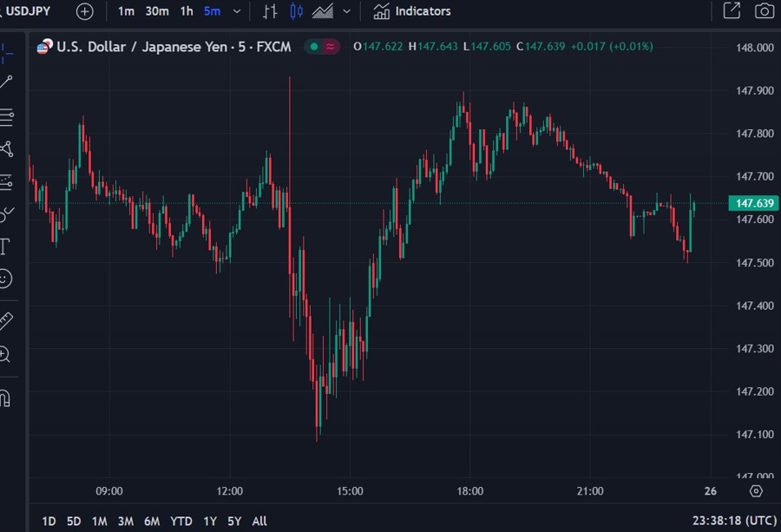This screenshot has width=781, height=532.
Task: Set range to 3M
Action: 126,521
